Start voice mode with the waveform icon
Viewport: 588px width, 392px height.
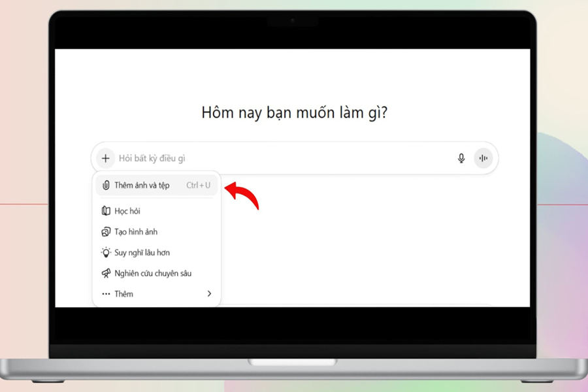483,158
